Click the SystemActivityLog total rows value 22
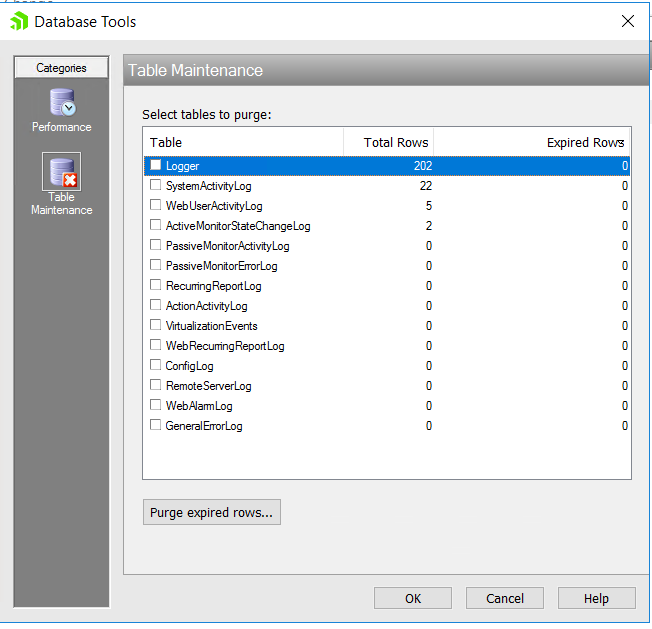Screen dimensions: 652x629 click(x=426, y=186)
